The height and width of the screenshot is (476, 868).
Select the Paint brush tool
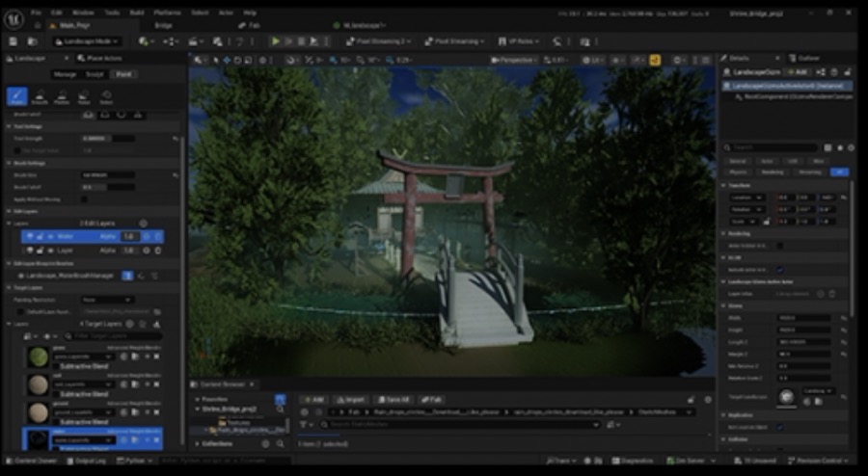click(x=17, y=96)
